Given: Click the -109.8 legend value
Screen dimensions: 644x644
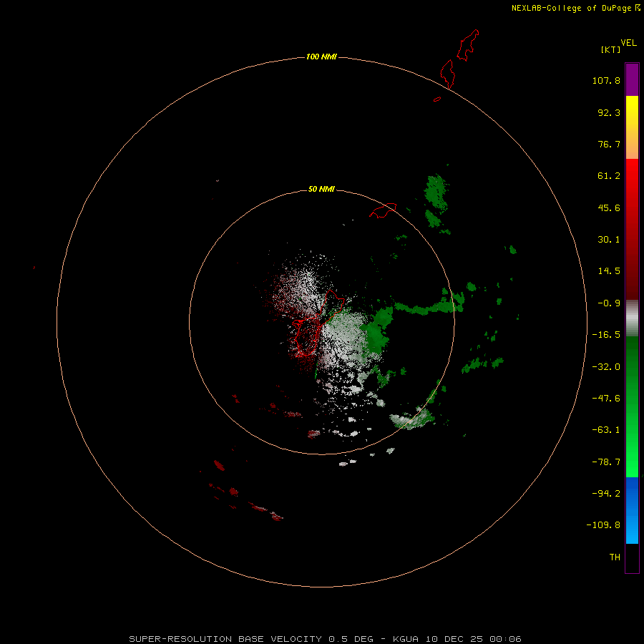Looking at the screenshot, I should click(x=603, y=525).
